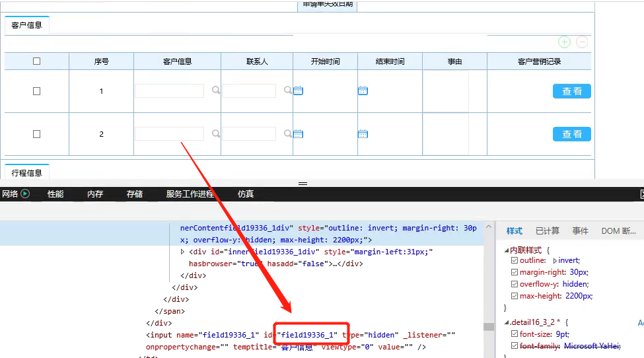
Task: Check the row 1 checkbox
Action: point(36,91)
